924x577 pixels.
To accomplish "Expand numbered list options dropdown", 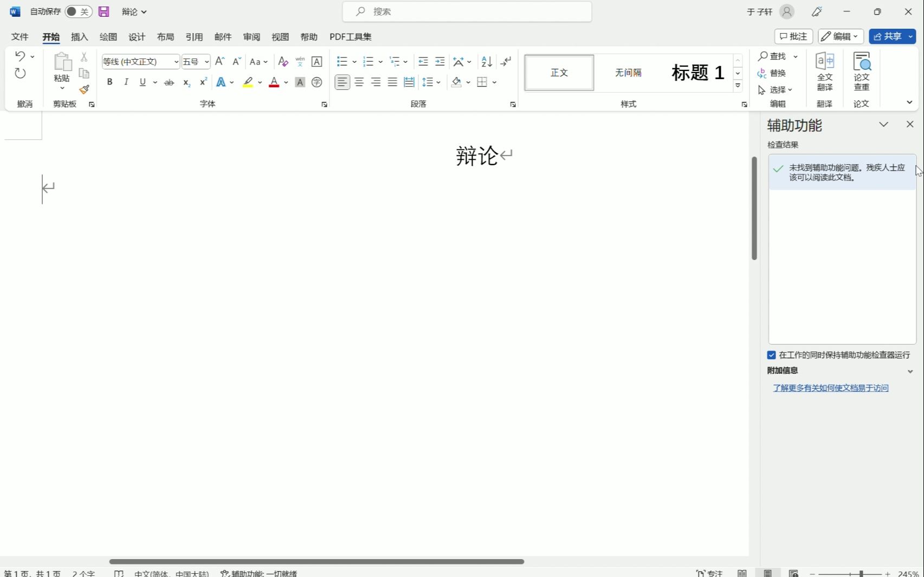I will coord(380,62).
